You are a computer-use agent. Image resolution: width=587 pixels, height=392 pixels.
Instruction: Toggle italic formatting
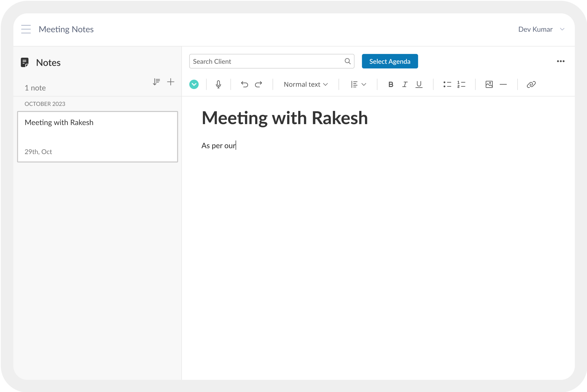click(x=405, y=84)
